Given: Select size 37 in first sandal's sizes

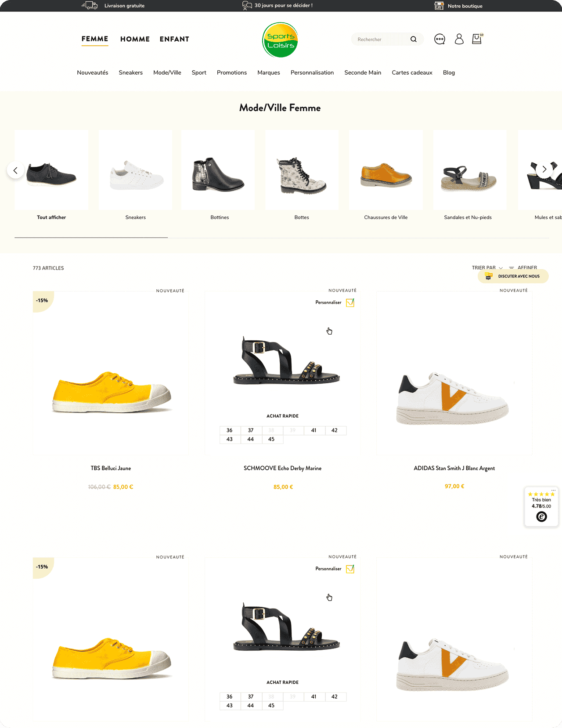Looking at the screenshot, I should click(x=251, y=430).
